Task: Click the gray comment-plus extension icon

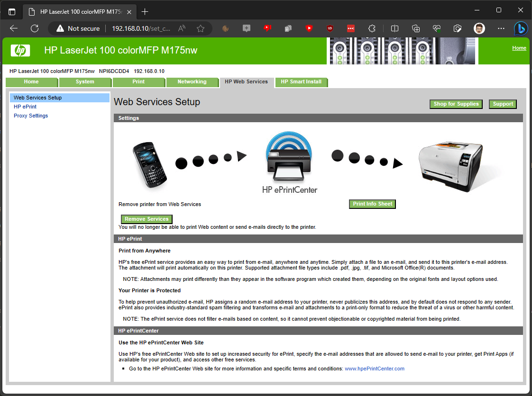Action: pos(247,28)
